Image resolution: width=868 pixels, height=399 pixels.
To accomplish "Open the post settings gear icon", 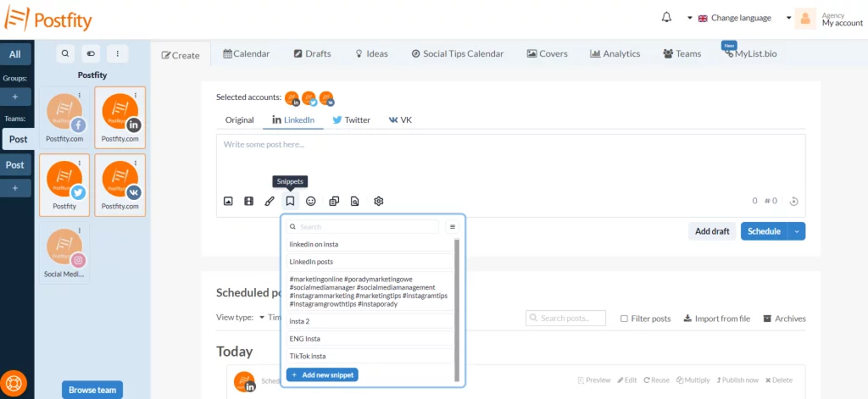I will [x=379, y=202].
